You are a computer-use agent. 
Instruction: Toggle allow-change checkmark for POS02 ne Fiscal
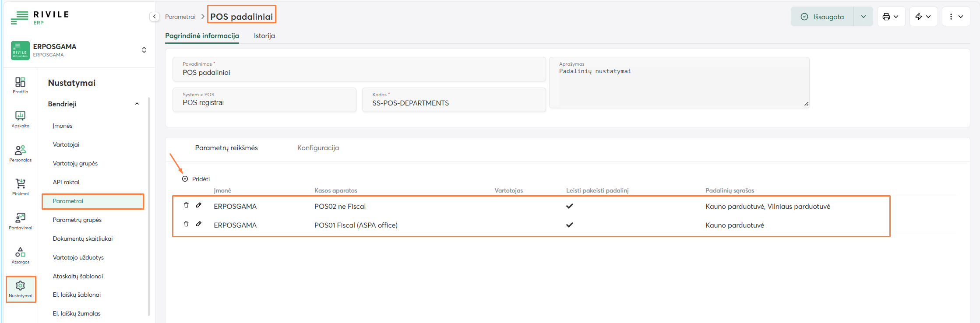pyautogui.click(x=569, y=206)
